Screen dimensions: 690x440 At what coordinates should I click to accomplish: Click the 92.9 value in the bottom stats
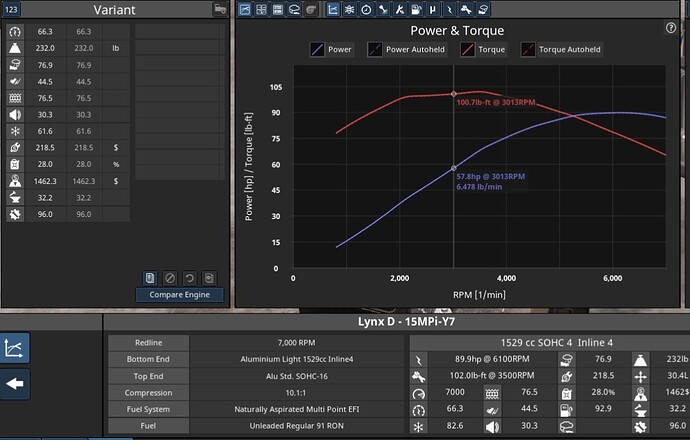[x=603, y=408]
